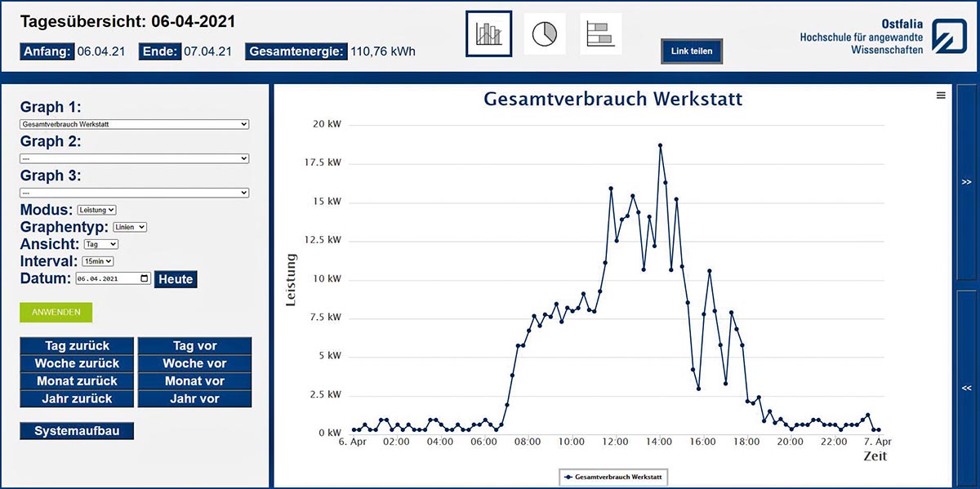Image resolution: width=980 pixels, height=489 pixels.
Task: Apply settings with the ANWENDEN button
Action: pos(56,312)
